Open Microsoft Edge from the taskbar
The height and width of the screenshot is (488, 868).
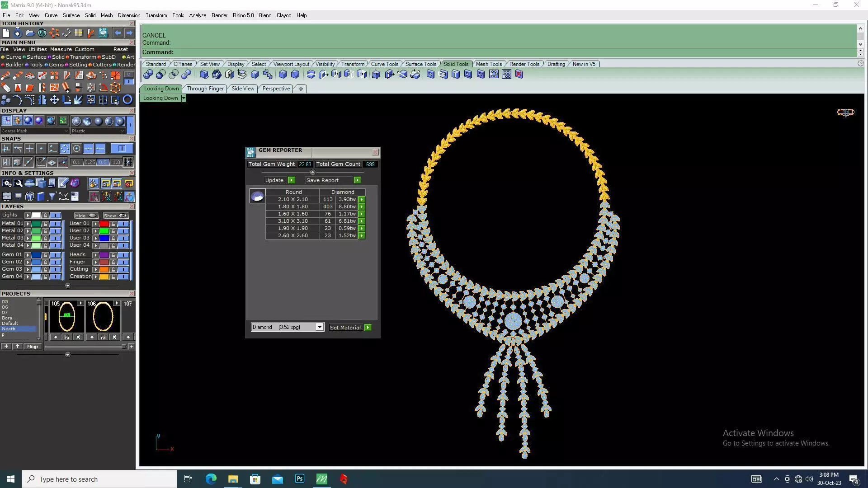[x=211, y=479]
